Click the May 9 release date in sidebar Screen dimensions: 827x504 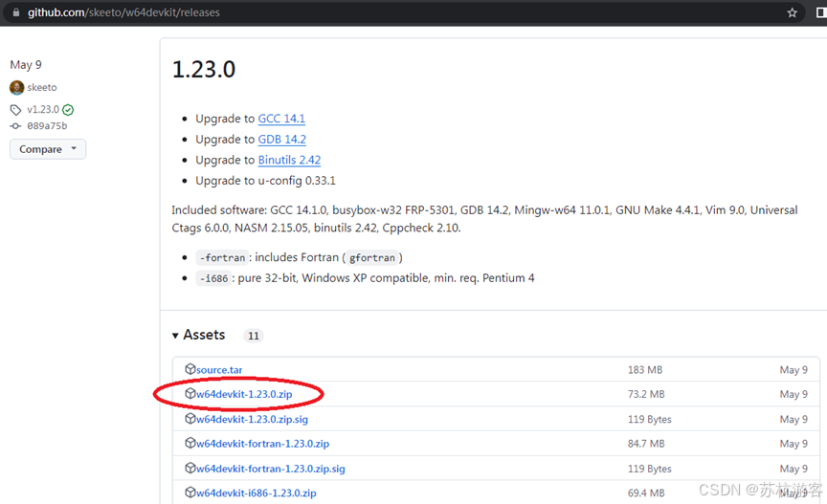coord(26,65)
